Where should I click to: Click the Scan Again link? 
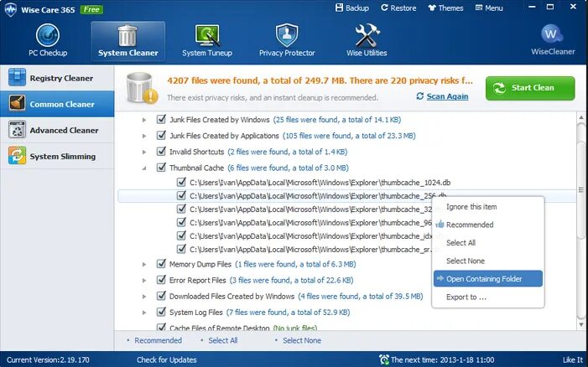pos(447,96)
